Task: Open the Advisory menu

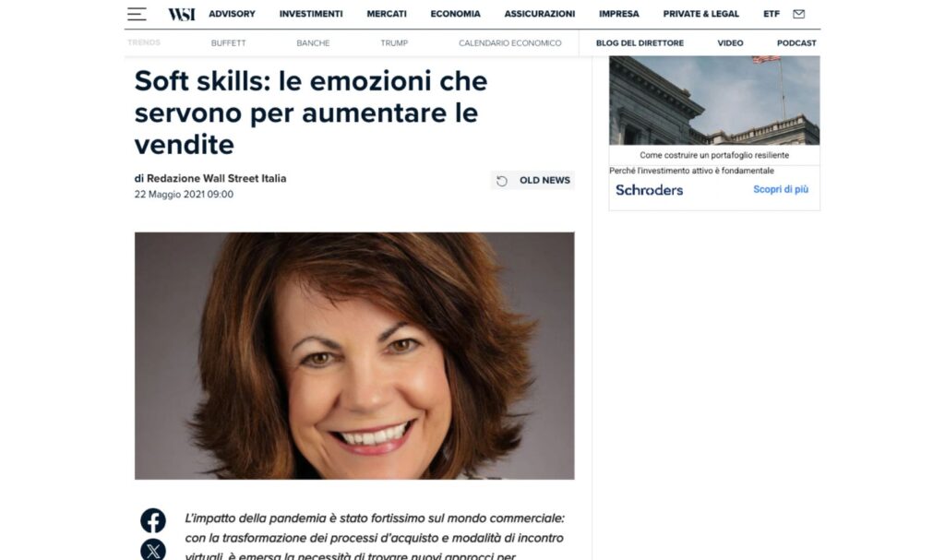Action: [x=232, y=14]
